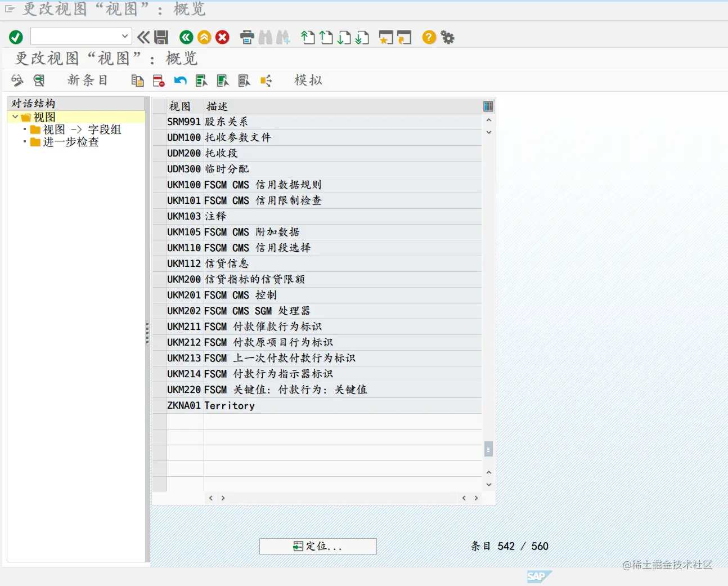Click the Print icon
This screenshot has width=728, height=586.
point(247,37)
